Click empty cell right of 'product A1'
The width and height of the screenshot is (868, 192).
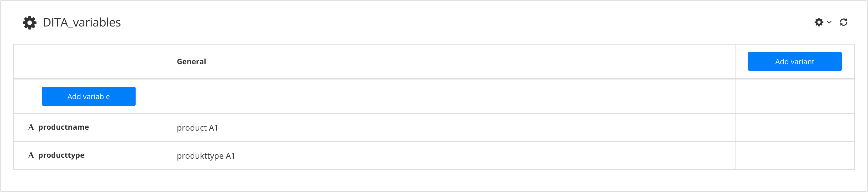click(x=794, y=128)
